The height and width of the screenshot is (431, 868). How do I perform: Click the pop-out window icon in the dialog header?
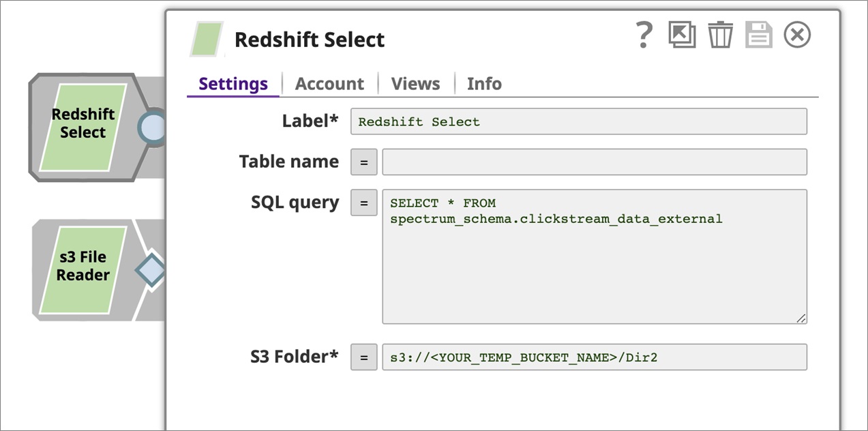[x=682, y=34]
